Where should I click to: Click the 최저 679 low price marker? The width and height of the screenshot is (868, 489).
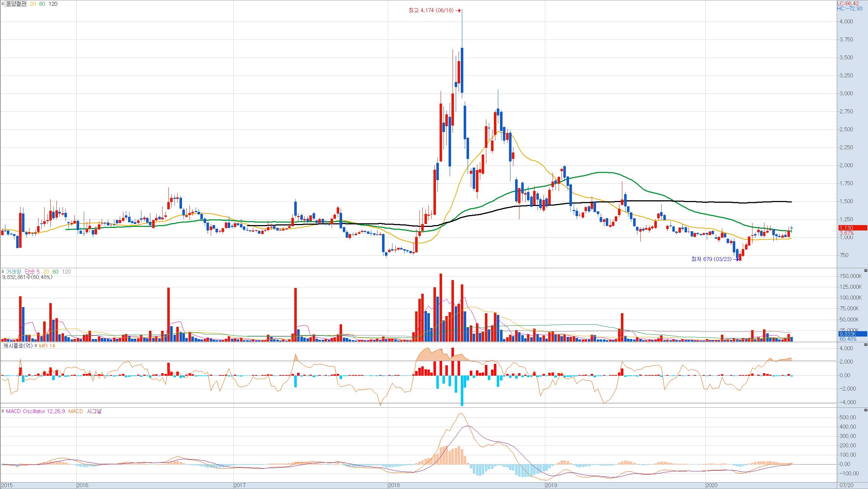711,259
